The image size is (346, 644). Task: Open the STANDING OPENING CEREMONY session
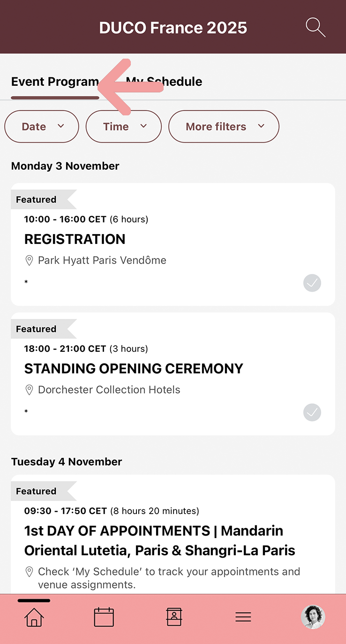pos(134,369)
